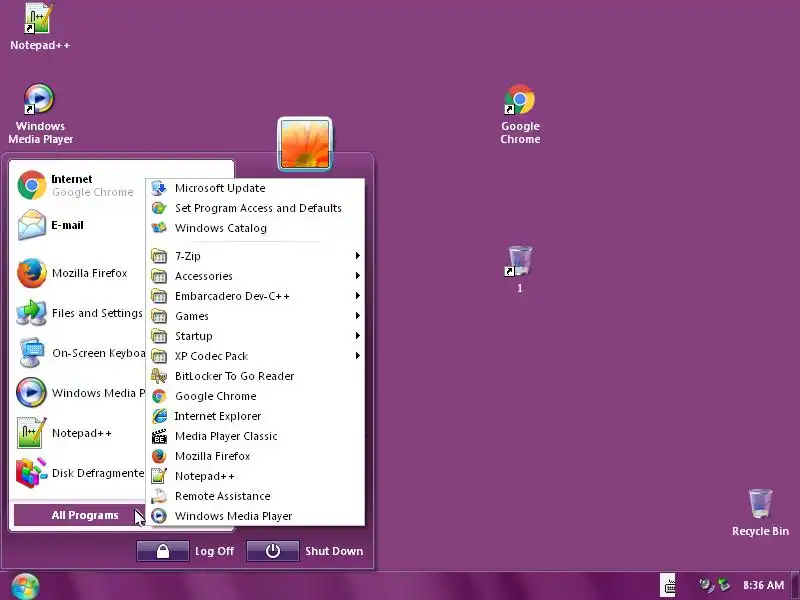Select Microsoft Update in programs list
Image resolution: width=800 pixels, height=600 pixels.
(x=255, y=188)
